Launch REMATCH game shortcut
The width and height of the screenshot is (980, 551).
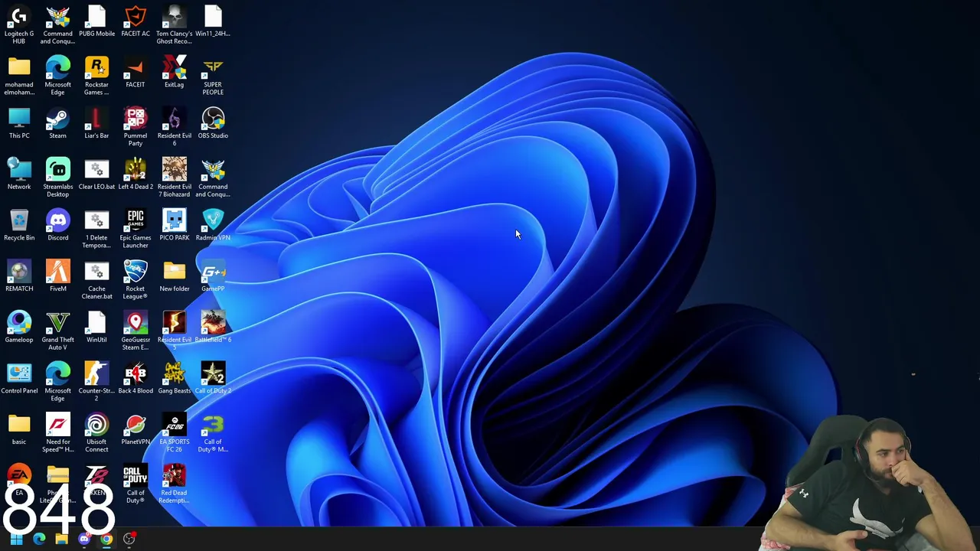19,276
